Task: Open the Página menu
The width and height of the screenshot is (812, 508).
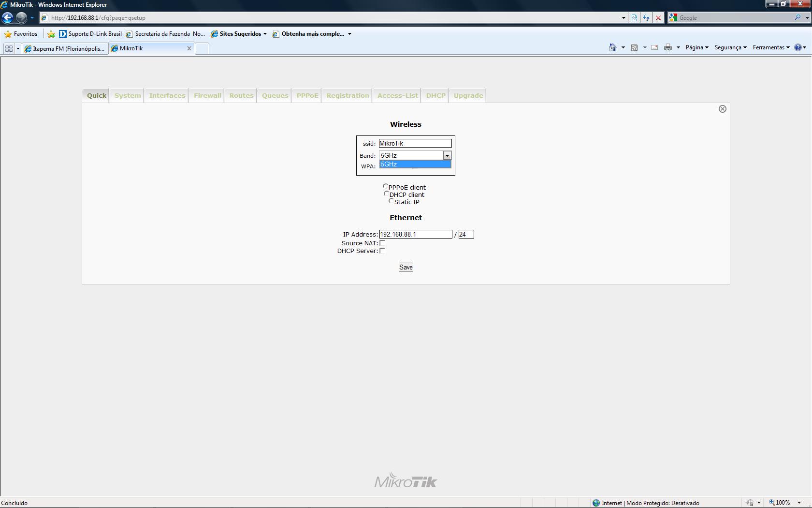Action: (697, 47)
